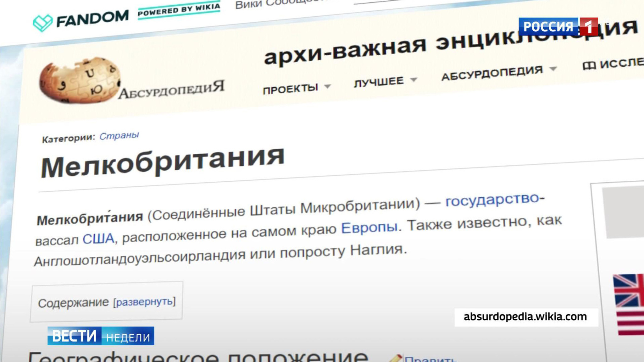
Task: Open the Вики tab in the top bar
Action: coord(248,5)
